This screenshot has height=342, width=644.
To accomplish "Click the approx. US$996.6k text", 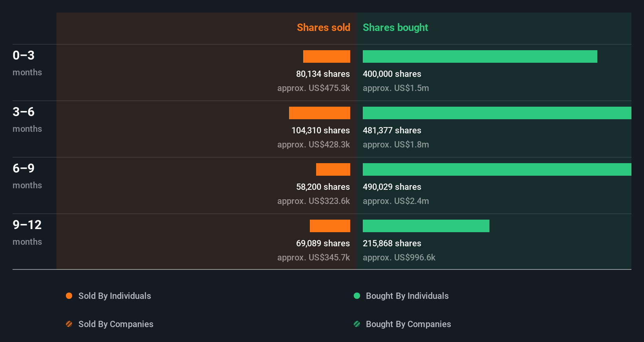I will 399,258.
